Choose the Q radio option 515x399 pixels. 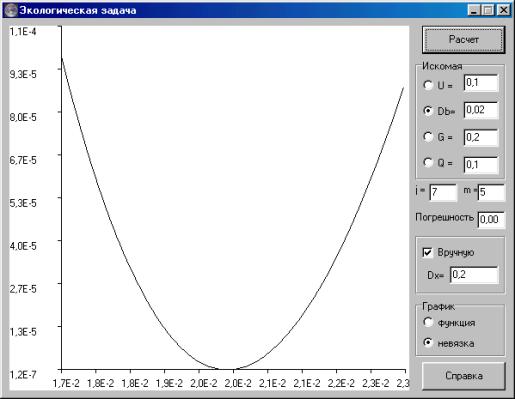click(428, 163)
